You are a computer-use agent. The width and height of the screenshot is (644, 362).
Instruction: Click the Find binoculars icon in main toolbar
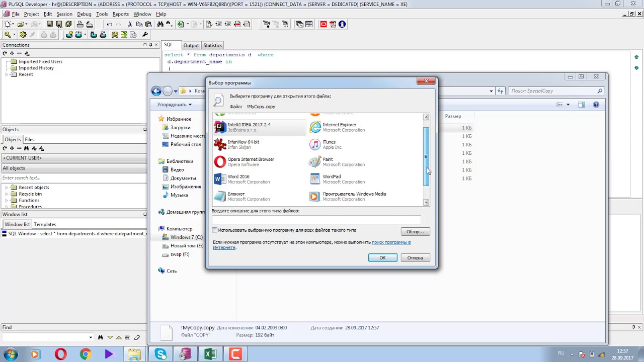(x=160, y=24)
